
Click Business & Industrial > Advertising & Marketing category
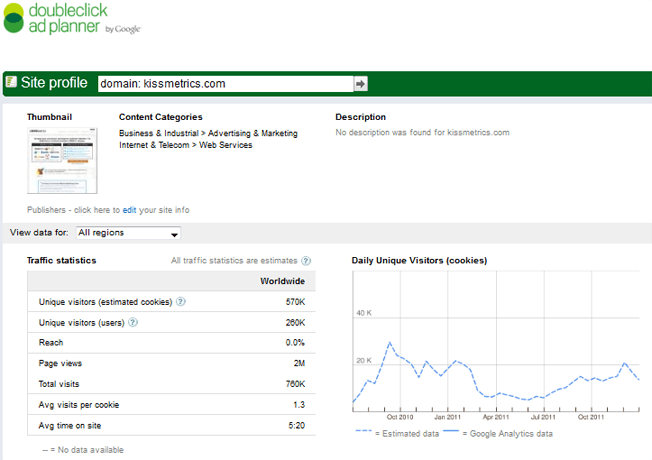208,134
